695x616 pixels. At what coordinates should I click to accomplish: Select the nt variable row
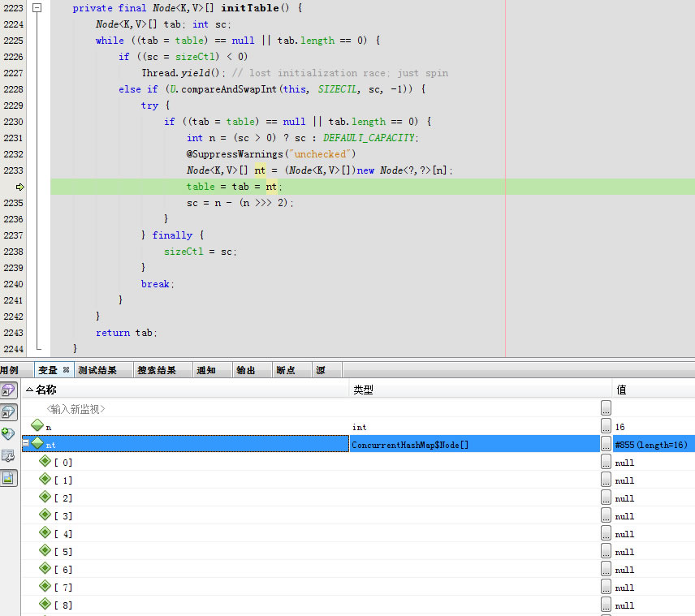pos(358,445)
